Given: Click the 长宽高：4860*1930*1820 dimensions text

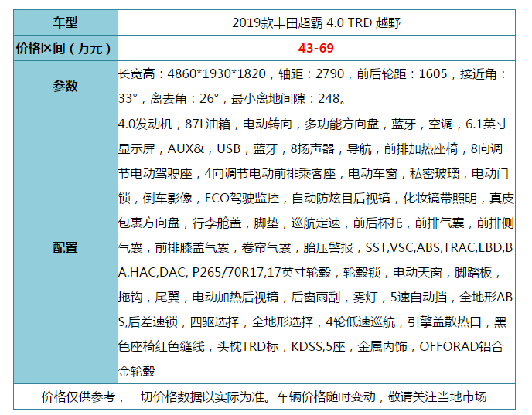Looking at the screenshot, I should tap(192, 73).
